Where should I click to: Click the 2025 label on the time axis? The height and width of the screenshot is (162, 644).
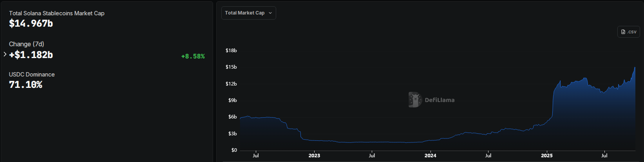(546, 156)
